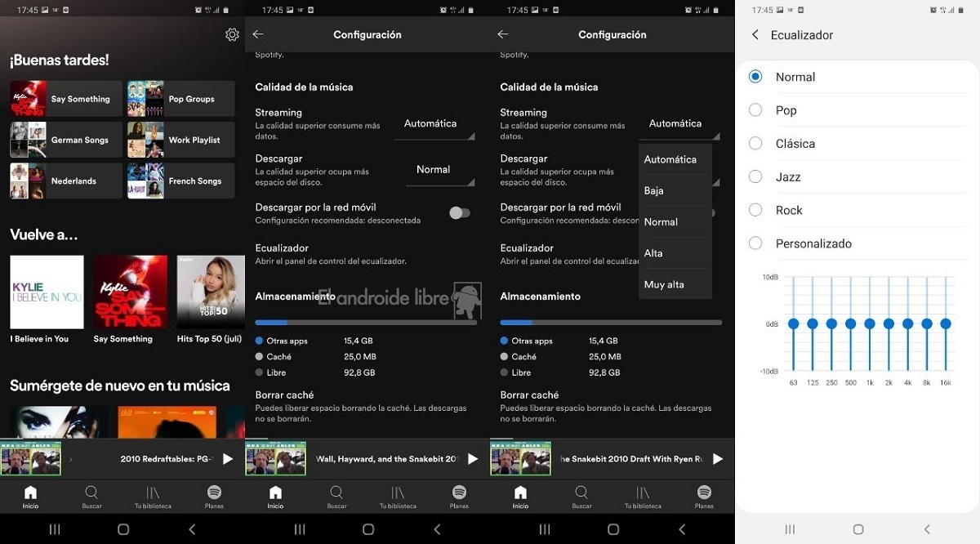
Task: Tap Android back button on the Ecualizador screen
Action: [927, 529]
